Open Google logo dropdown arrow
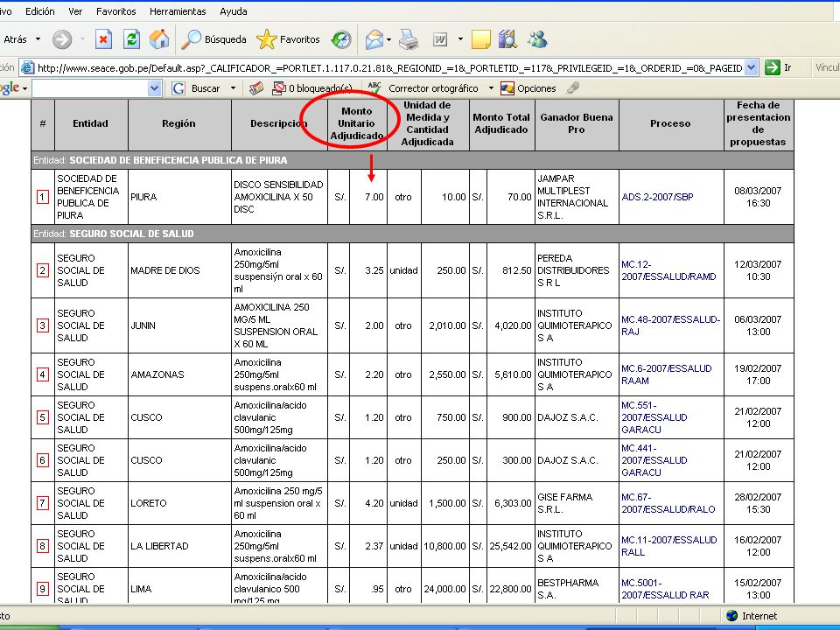This screenshot has width=840, height=630. pos(24,89)
